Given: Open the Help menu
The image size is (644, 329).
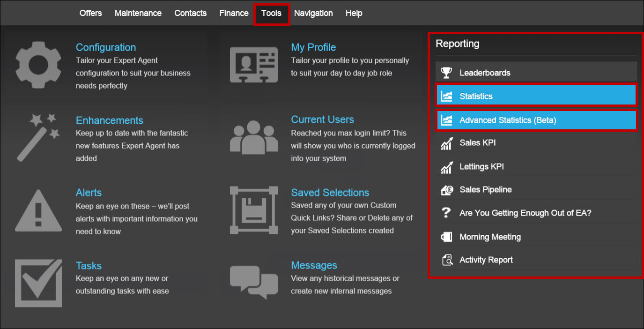Looking at the screenshot, I should [x=354, y=13].
